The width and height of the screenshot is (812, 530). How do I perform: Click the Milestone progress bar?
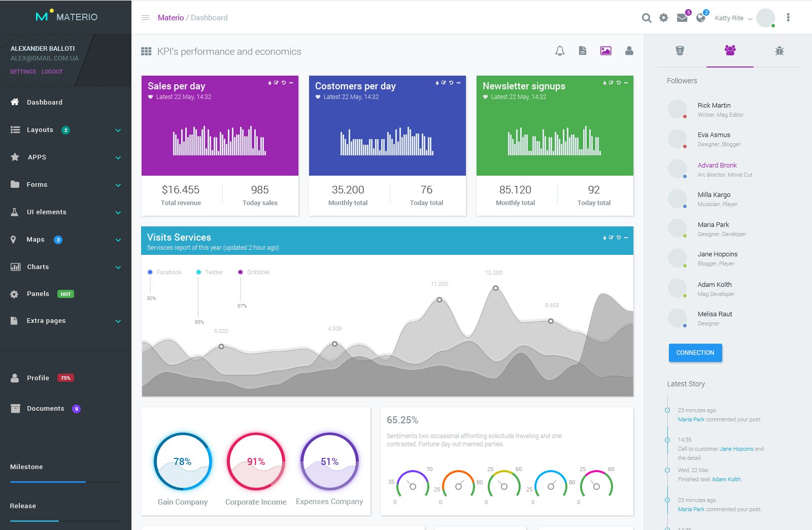point(65,482)
